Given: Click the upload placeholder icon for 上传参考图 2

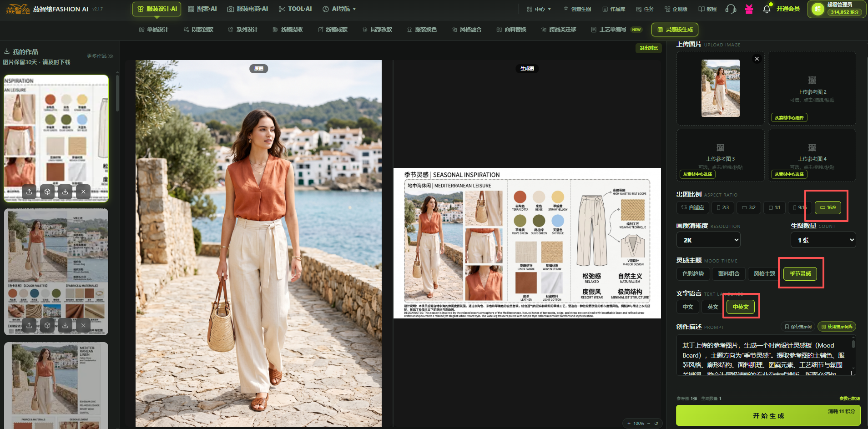Looking at the screenshot, I should click(x=812, y=80).
